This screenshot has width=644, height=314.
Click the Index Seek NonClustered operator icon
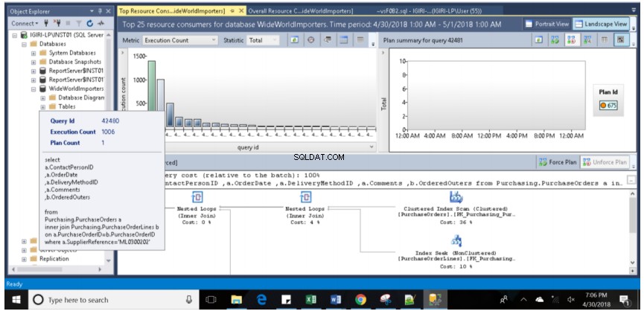tap(456, 241)
